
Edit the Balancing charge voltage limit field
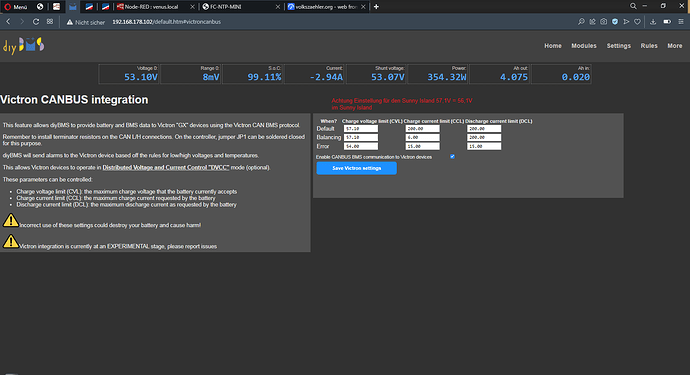[361, 137]
